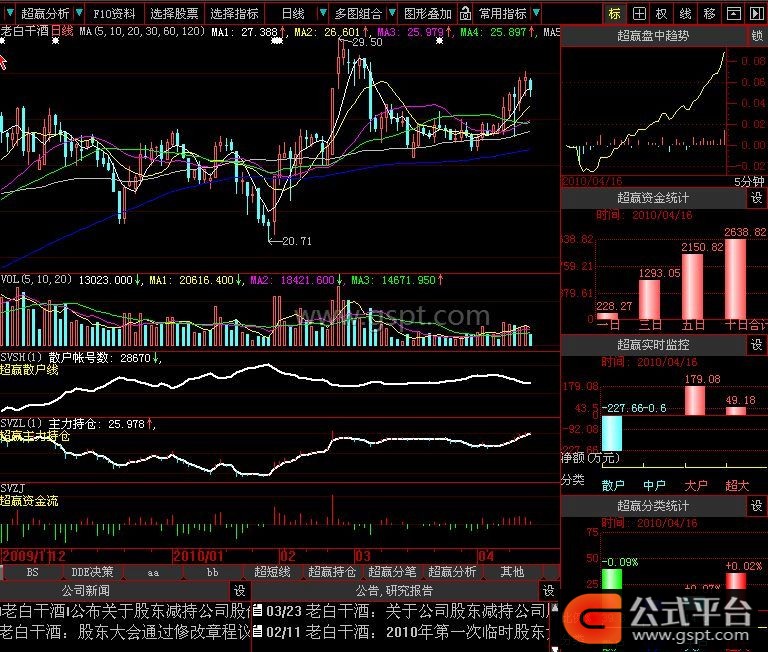
Task: Switch to the 超赢持仓 tab
Action: tap(332, 572)
